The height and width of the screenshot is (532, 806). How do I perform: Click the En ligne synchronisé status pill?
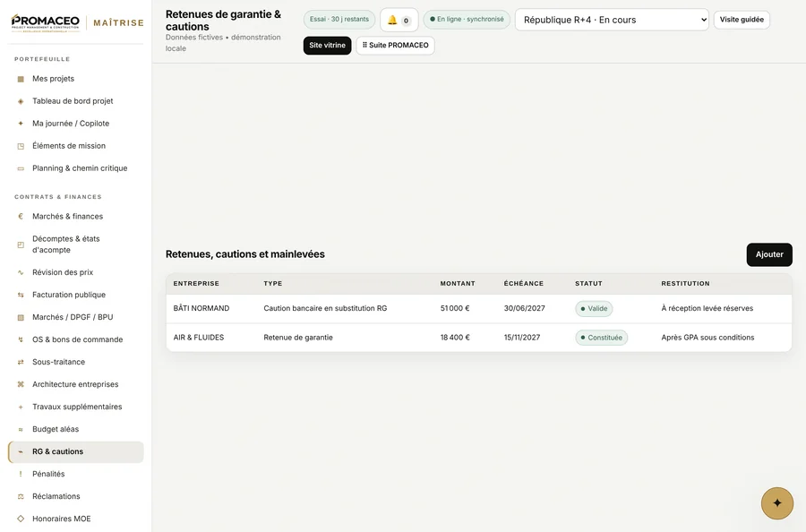(467, 20)
